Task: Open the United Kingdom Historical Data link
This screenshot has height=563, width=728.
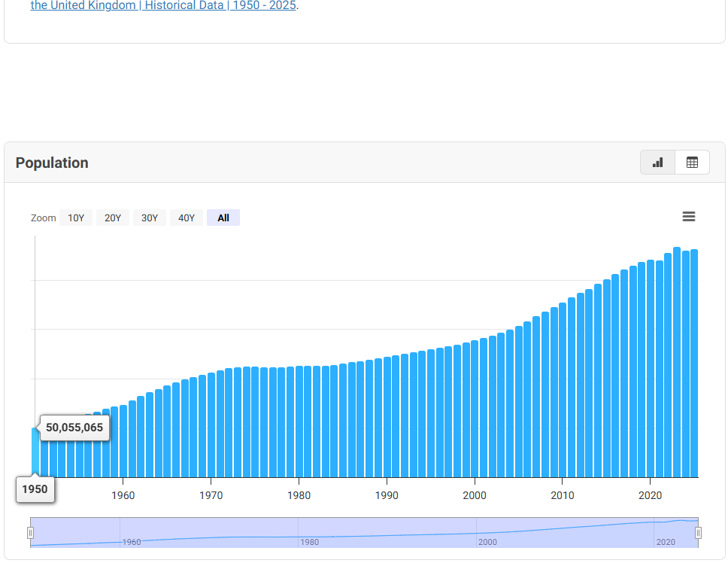Action: point(163,5)
